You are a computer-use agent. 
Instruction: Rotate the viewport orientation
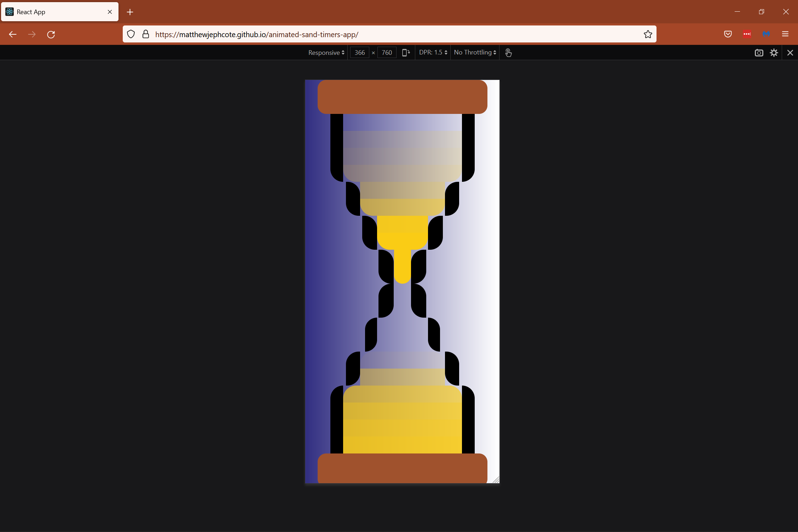[405, 52]
